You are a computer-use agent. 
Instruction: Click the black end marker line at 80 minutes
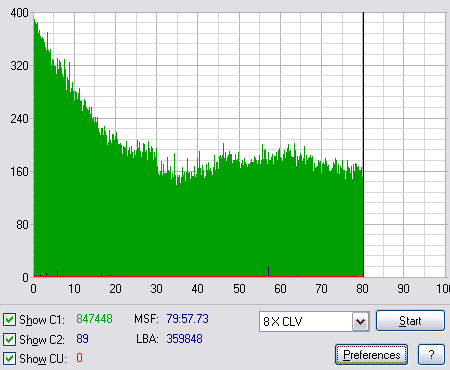363,145
